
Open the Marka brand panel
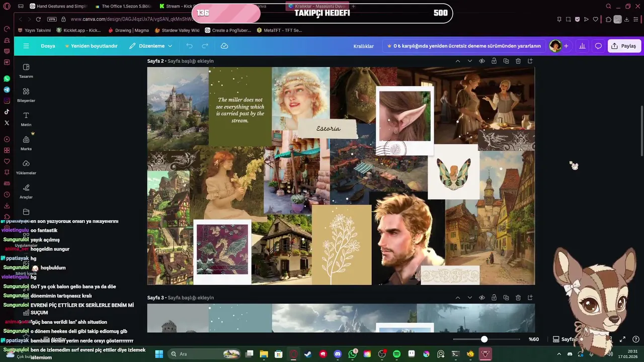(26, 143)
